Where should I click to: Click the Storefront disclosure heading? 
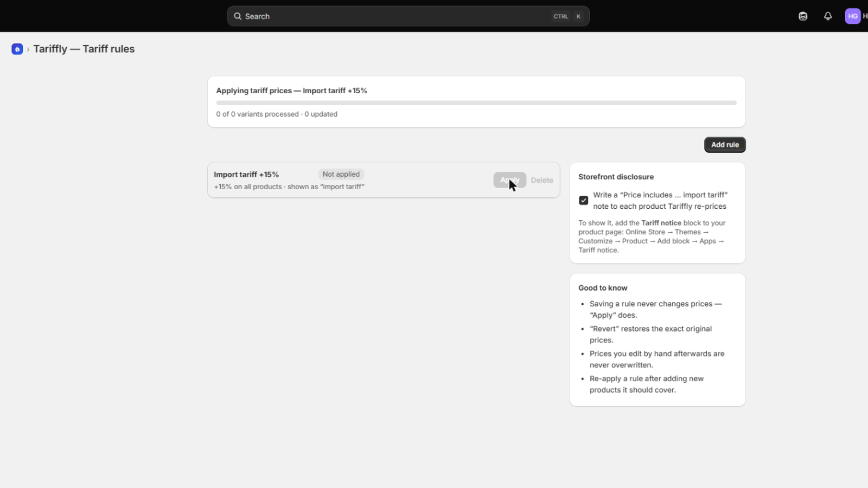click(616, 177)
